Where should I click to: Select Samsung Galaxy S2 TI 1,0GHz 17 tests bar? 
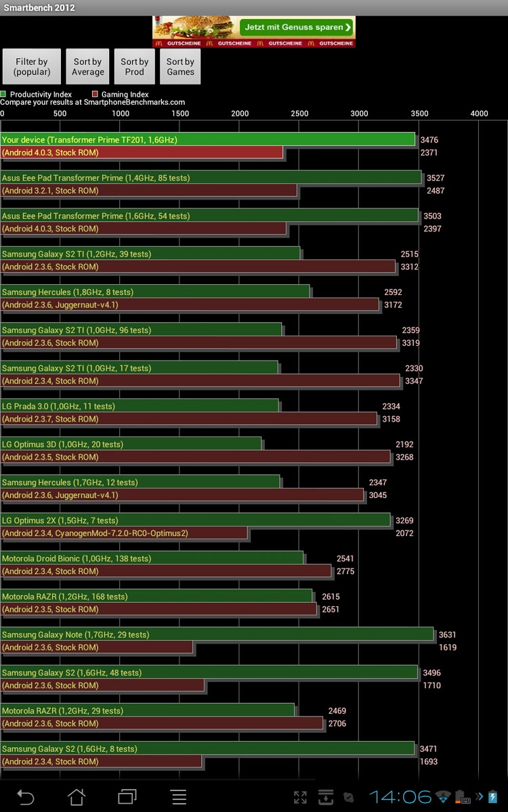click(x=140, y=367)
